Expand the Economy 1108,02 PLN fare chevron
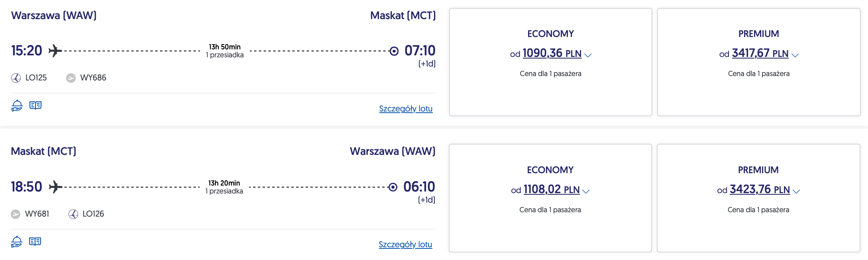 point(586,191)
